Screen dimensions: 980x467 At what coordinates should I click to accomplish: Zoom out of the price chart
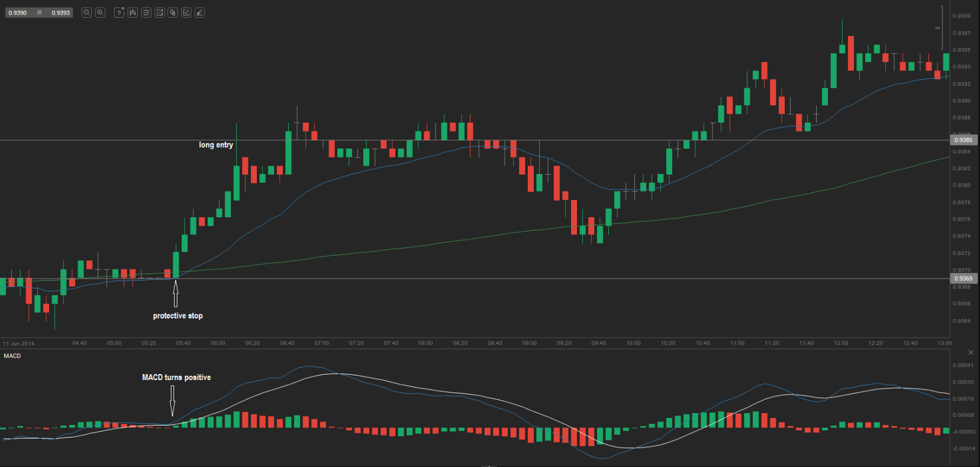[86, 12]
